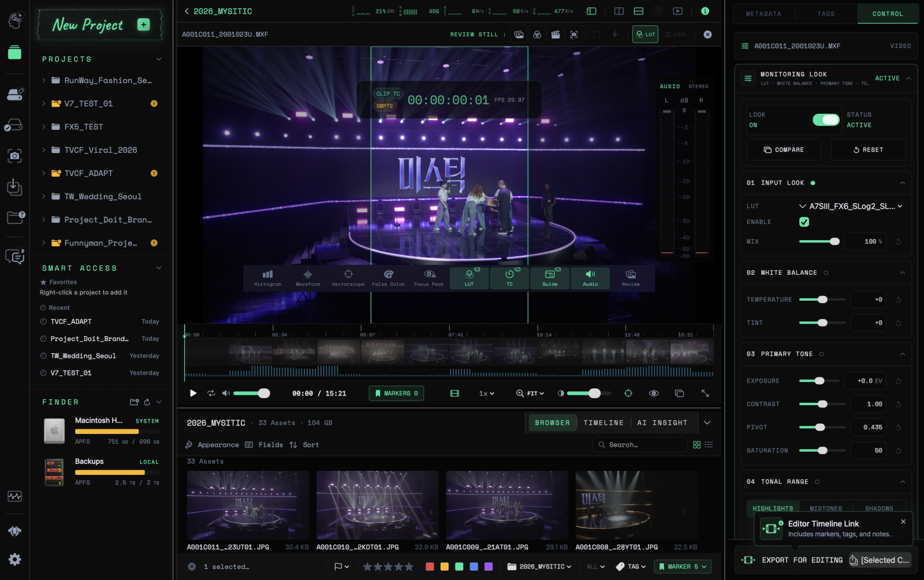Click the COMPARE button
Viewport: 924px width, 580px height.
point(784,149)
